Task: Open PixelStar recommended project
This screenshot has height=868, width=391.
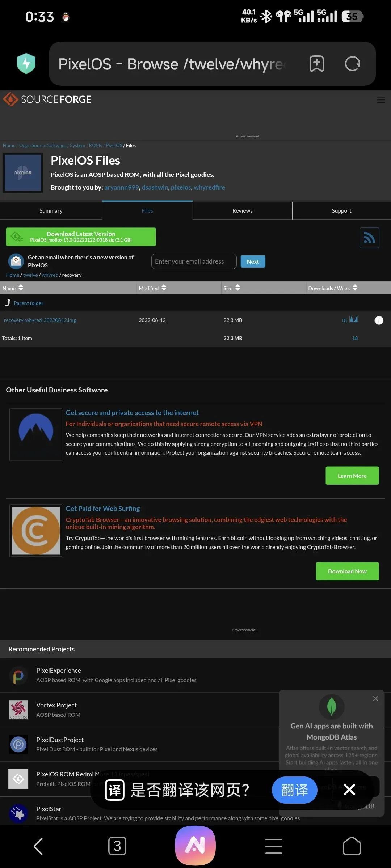Action: pos(49,809)
